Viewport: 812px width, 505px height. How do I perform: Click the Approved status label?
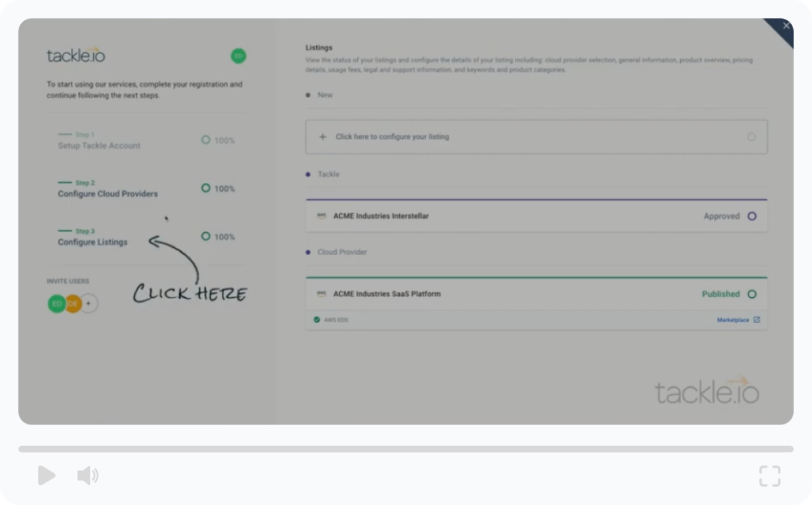[x=721, y=217]
